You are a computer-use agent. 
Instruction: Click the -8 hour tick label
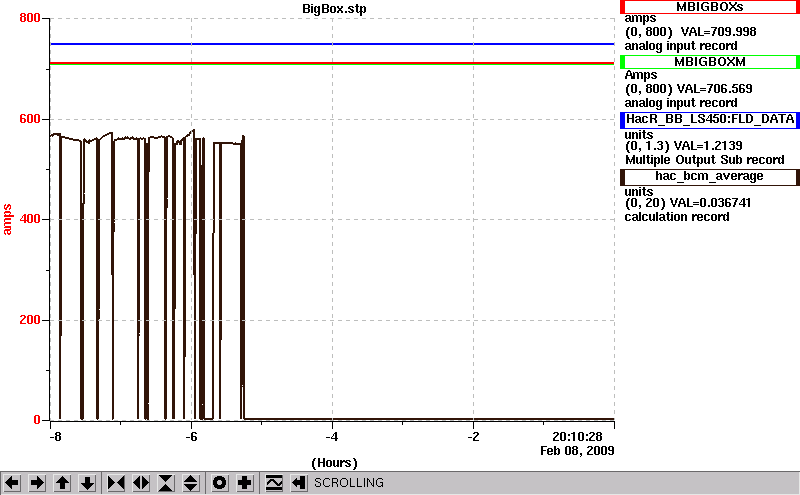click(x=55, y=437)
